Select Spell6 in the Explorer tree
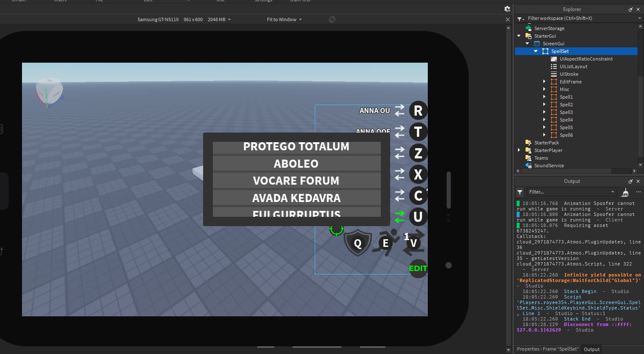 click(566, 135)
